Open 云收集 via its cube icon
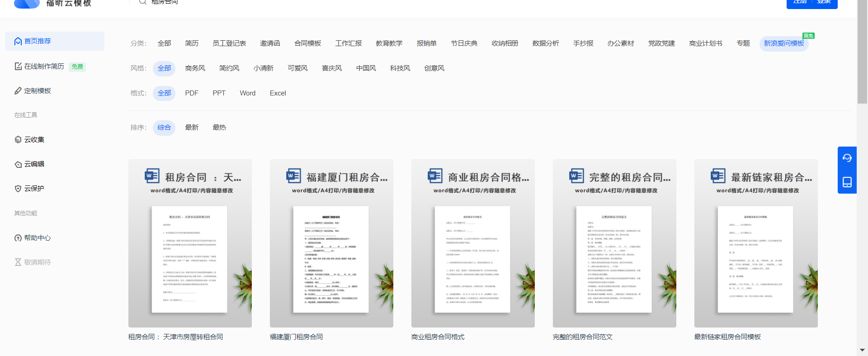Image resolution: width=868 pixels, height=356 pixels. [18, 140]
